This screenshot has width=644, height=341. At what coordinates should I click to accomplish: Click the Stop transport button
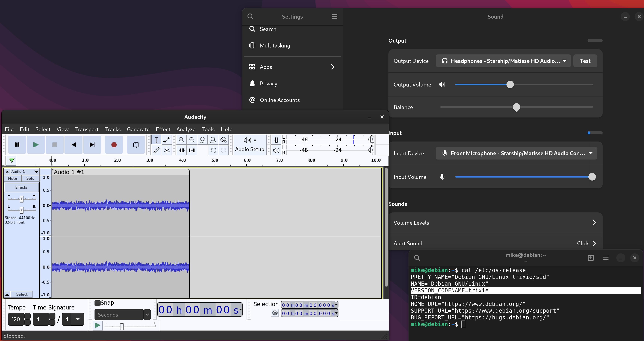click(x=54, y=145)
